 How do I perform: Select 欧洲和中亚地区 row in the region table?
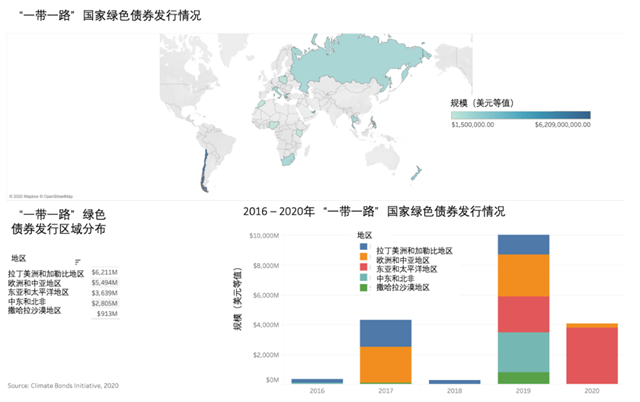[34, 282]
